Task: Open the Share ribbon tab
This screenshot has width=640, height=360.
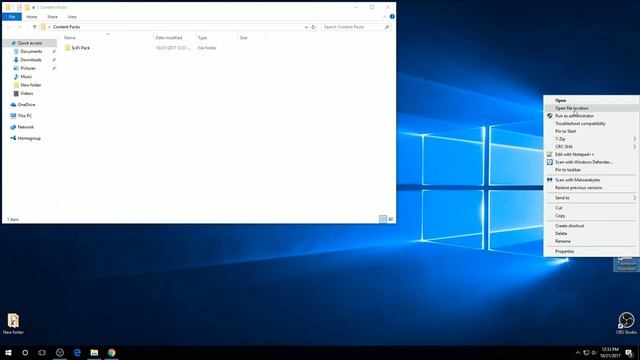Action: point(52,17)
